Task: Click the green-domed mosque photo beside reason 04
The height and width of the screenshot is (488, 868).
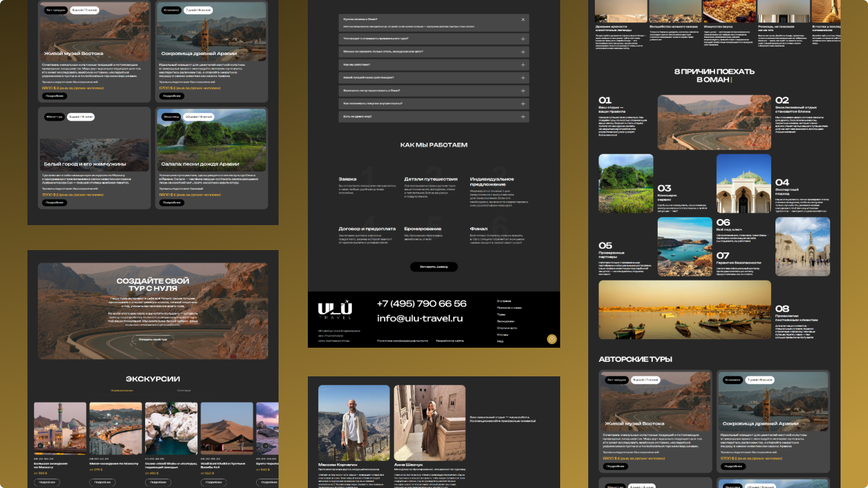Action: pyautogui.click(x=744, y=183)
